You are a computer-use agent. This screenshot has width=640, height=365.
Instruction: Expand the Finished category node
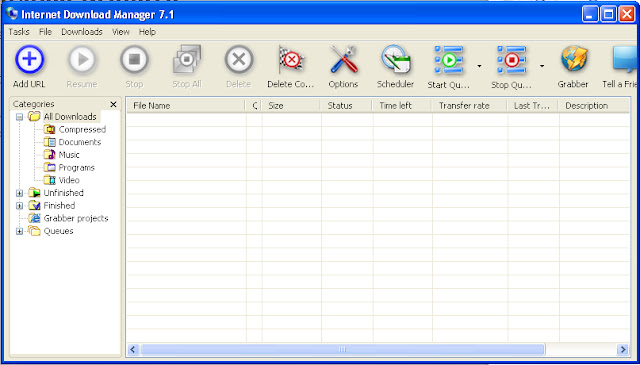click(x=19, y=206)
